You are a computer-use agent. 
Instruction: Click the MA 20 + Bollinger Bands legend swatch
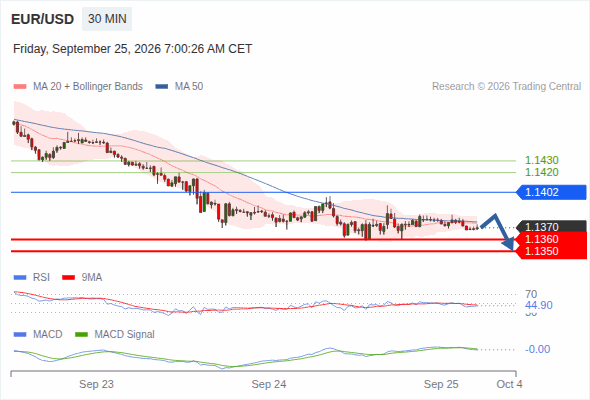click(20, 87)
